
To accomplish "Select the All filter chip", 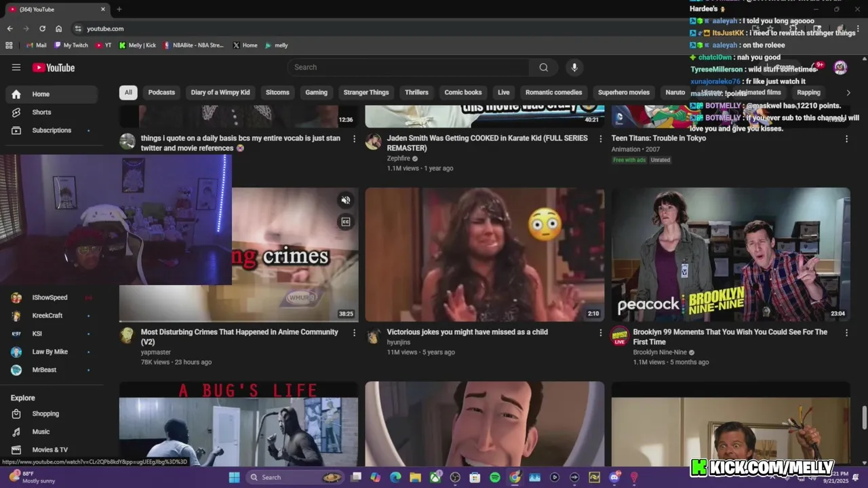I will pos(128,92).
